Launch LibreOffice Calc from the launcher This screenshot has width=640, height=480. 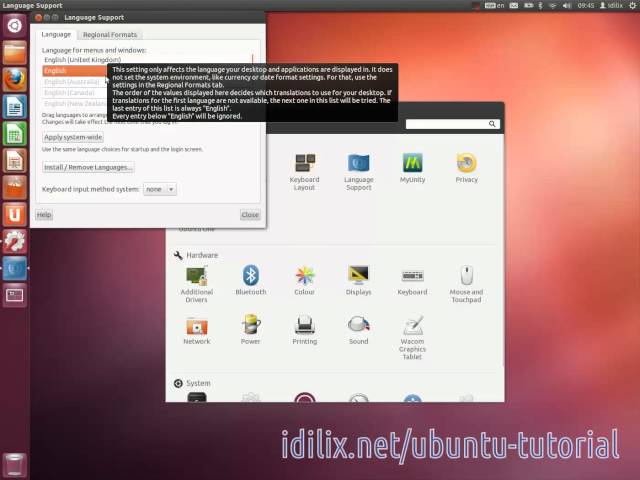[x=15, y=133]
